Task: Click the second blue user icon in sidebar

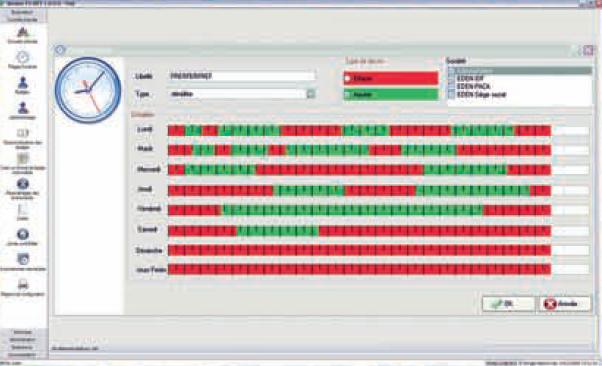Action: point(23,108)
